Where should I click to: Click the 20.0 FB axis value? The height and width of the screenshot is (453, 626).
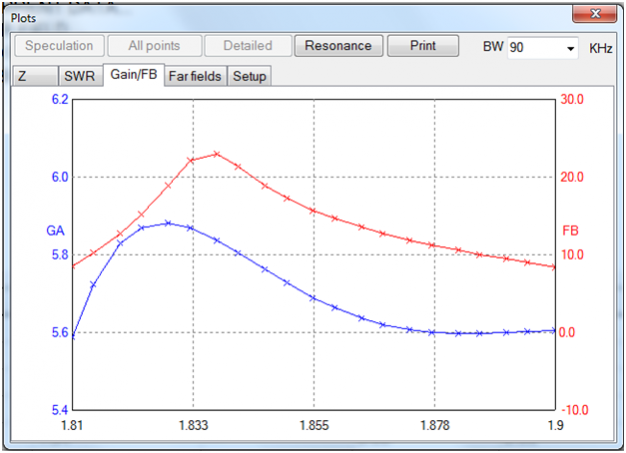pos(572,177)
